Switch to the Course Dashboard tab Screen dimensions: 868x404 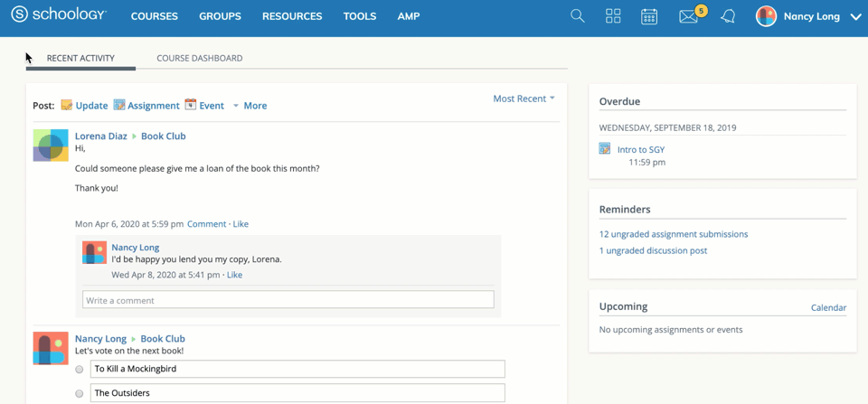(x=199, y=58)
